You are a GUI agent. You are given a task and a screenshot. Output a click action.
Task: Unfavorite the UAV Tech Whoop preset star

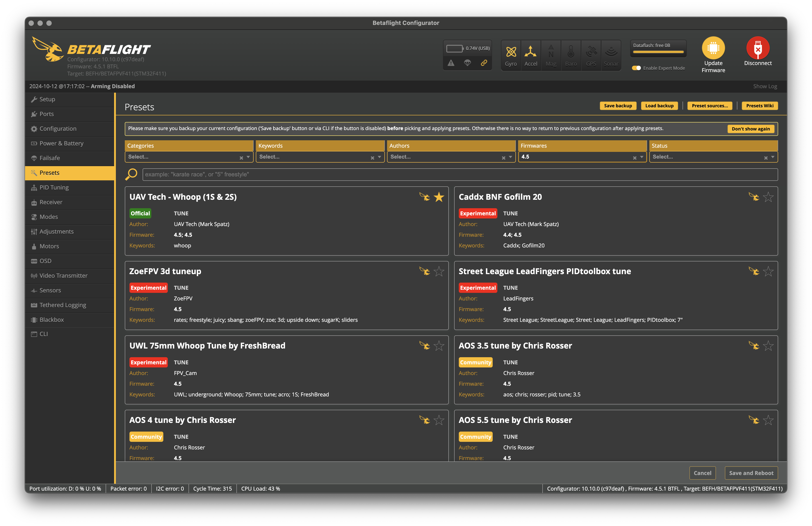439,197
